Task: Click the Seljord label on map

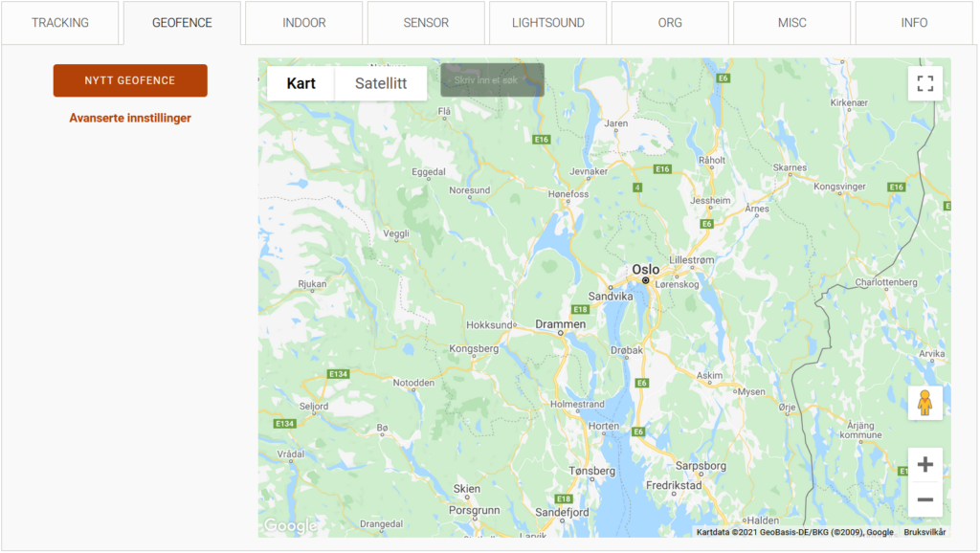Action: 314,407
